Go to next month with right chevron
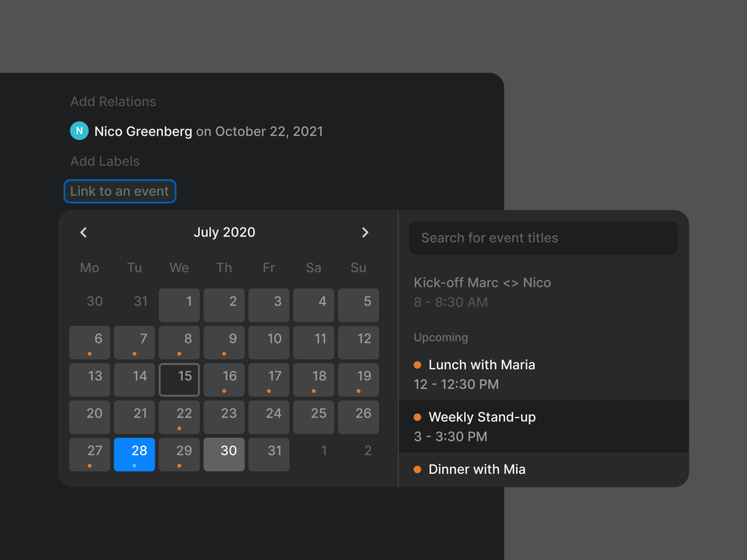Viewport: 747px width, 560px height. [x=365, y=232]
